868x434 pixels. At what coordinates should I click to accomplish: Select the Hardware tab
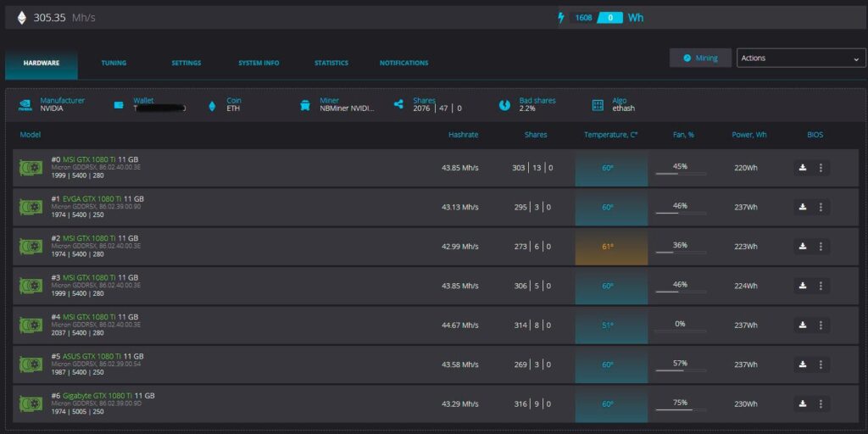(x=42, y=63)
